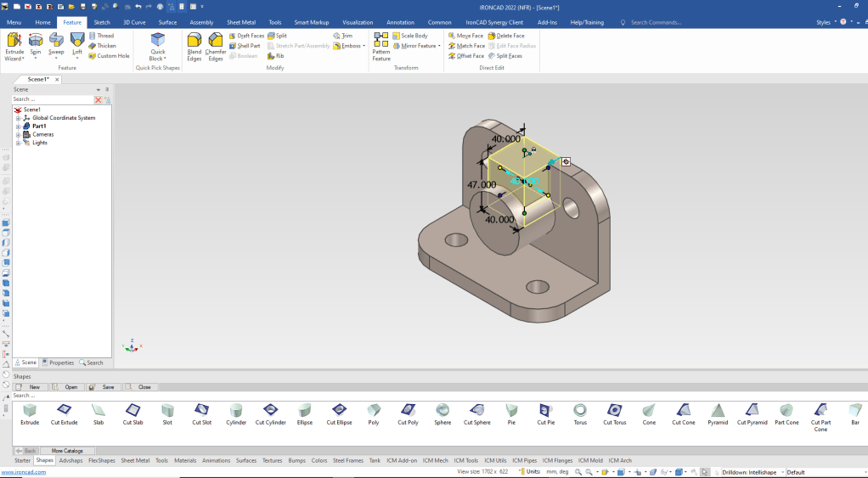Viewport: 868px width, 478px height.
Task: Select the Spin feature tool
Action: 36,40
